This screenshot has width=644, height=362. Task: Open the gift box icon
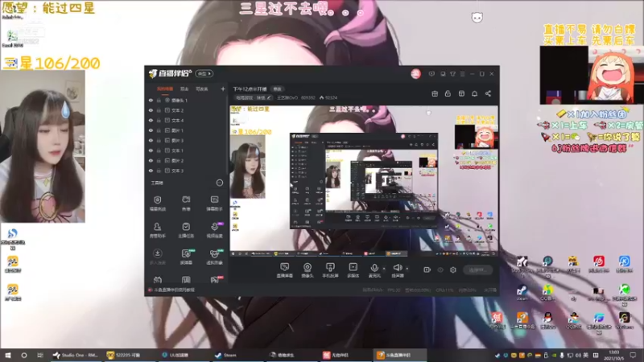point(435,93)
